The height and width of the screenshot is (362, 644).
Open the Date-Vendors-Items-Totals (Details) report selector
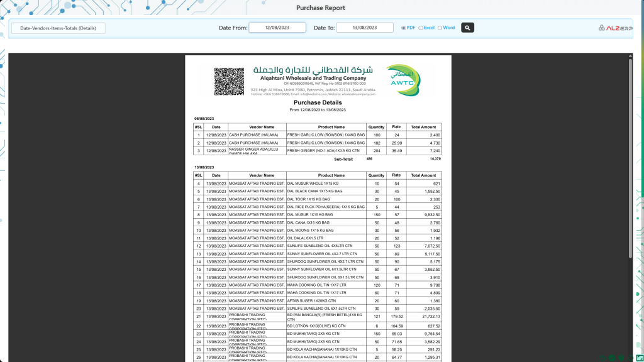(58, 28)
